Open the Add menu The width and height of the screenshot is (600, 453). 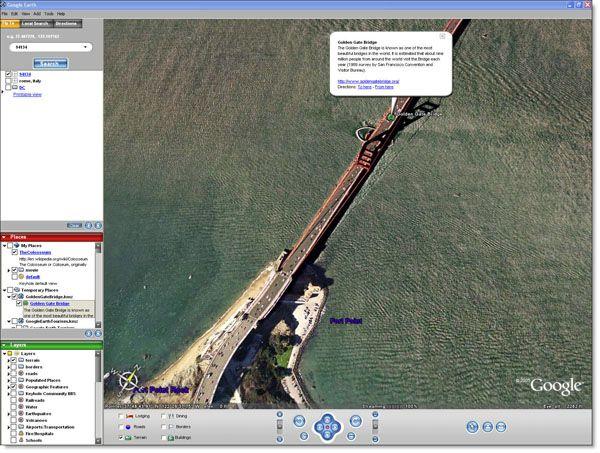coord(37,13)
